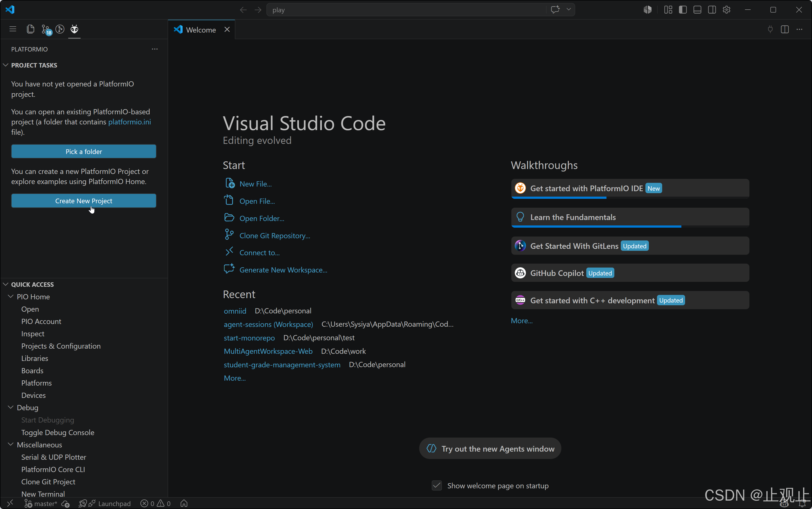Open remote window indicator in status bar
The height and width of the screenshot is (509, 812).
point(10,503)
